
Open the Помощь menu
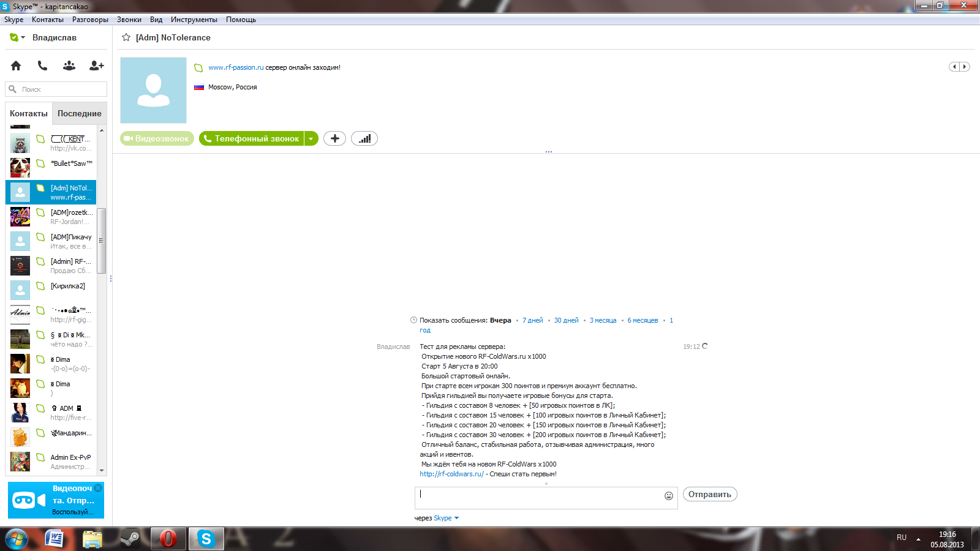coord(241,20)
